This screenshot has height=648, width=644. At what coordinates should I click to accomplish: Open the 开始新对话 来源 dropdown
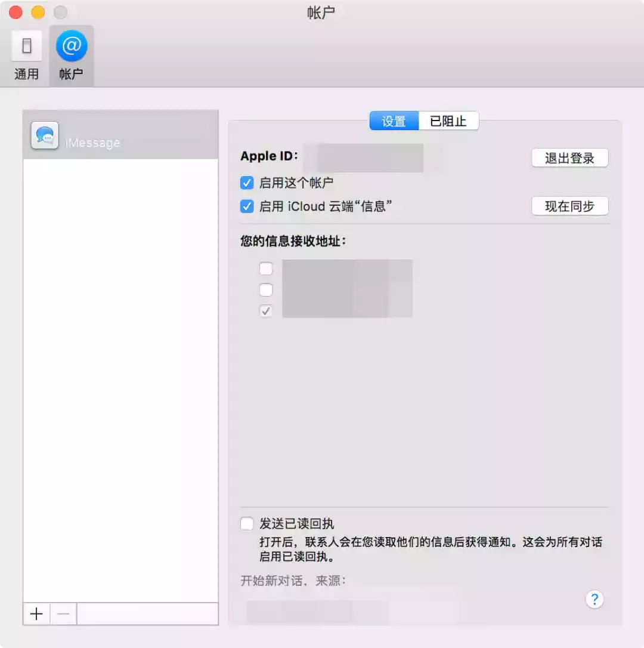point(318,612)
